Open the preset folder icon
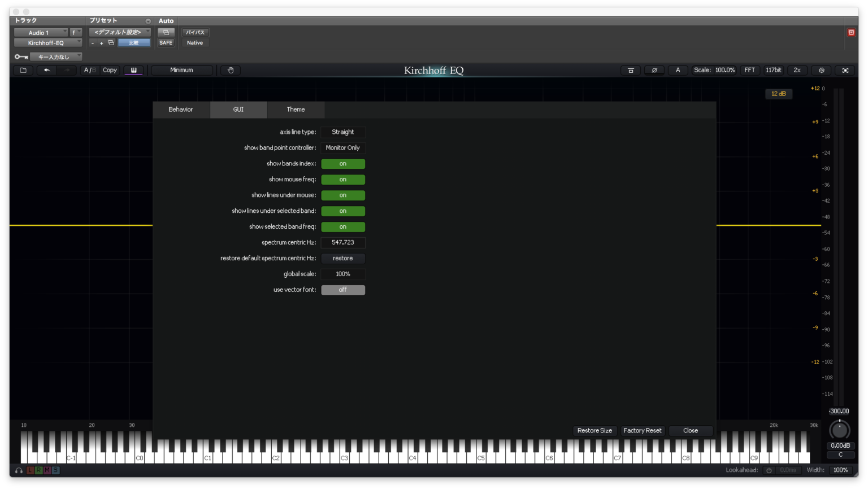The height and width of the screenshot is (489, 868). pyautogui.click(x=23, y=70)
